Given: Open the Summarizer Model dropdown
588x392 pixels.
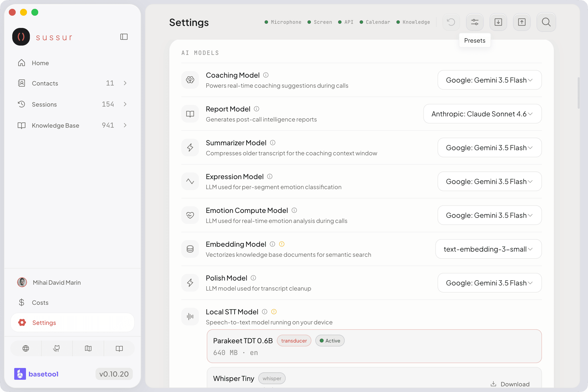Looking at the screenshot, I should pos(490,147).
